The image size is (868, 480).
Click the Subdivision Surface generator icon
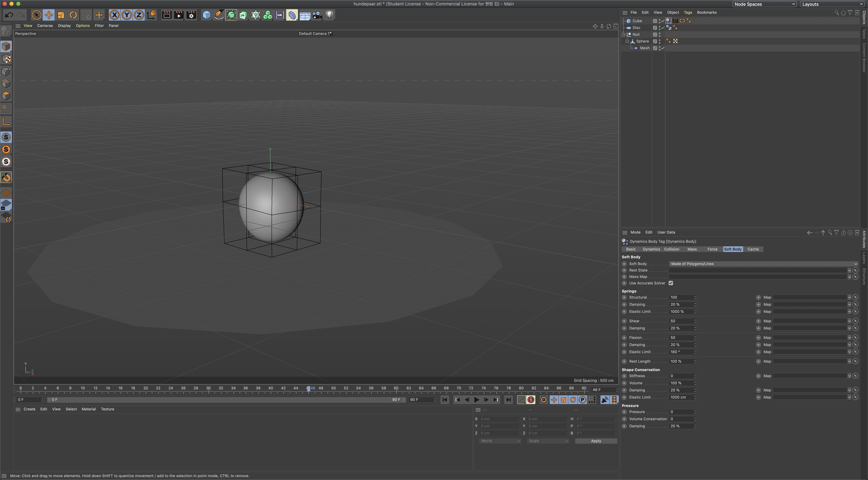[231, 15]
